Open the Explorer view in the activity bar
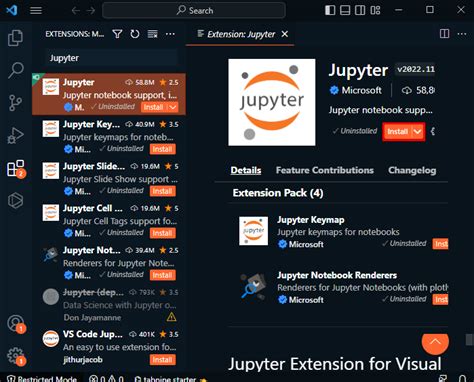 pyautogui.click(x=15, y=38)
